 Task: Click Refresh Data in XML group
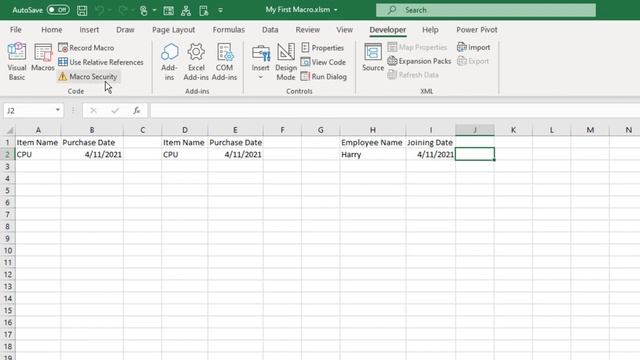tap(413, 75)
